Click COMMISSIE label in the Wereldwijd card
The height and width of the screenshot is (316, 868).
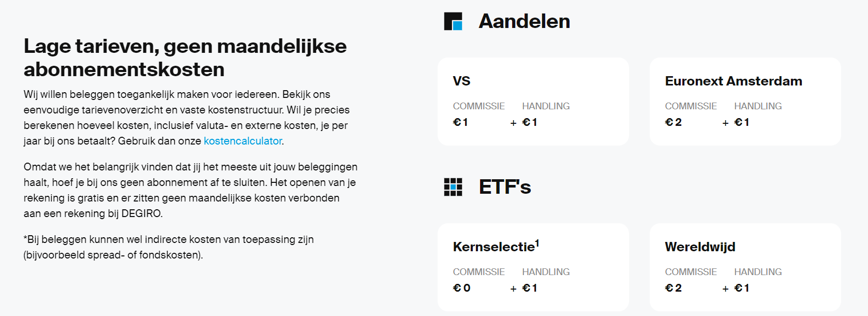pos(691,272)
